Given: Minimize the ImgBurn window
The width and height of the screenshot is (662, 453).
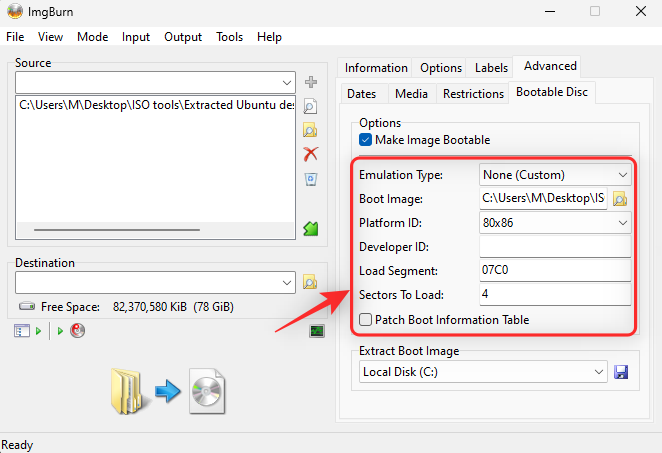Looking at the screenshot, I should coord(550,11).
